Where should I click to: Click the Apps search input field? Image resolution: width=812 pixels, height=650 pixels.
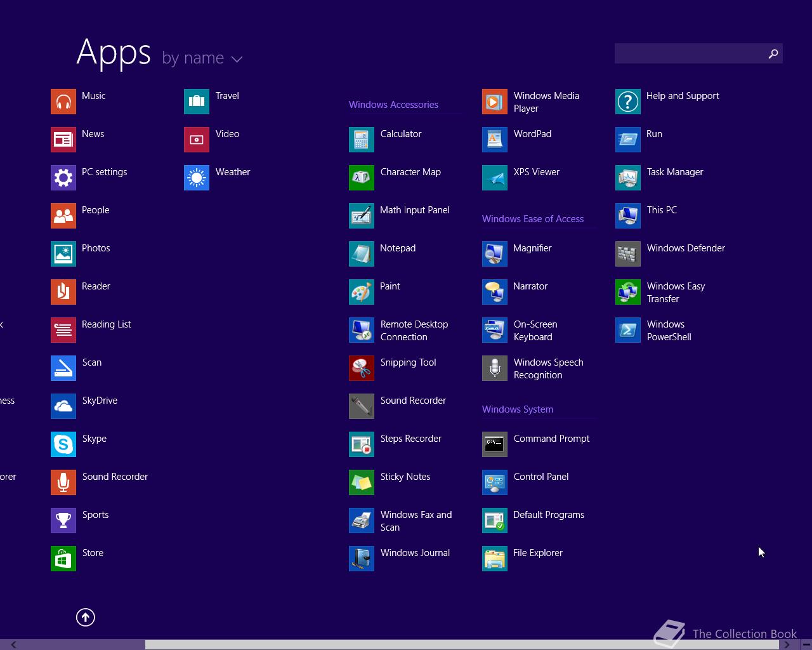coord(689,54)
